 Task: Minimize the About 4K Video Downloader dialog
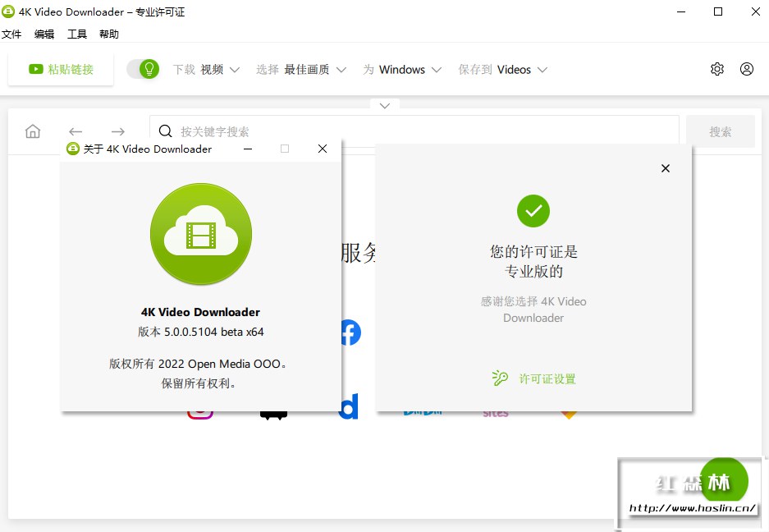click(248, 149)
